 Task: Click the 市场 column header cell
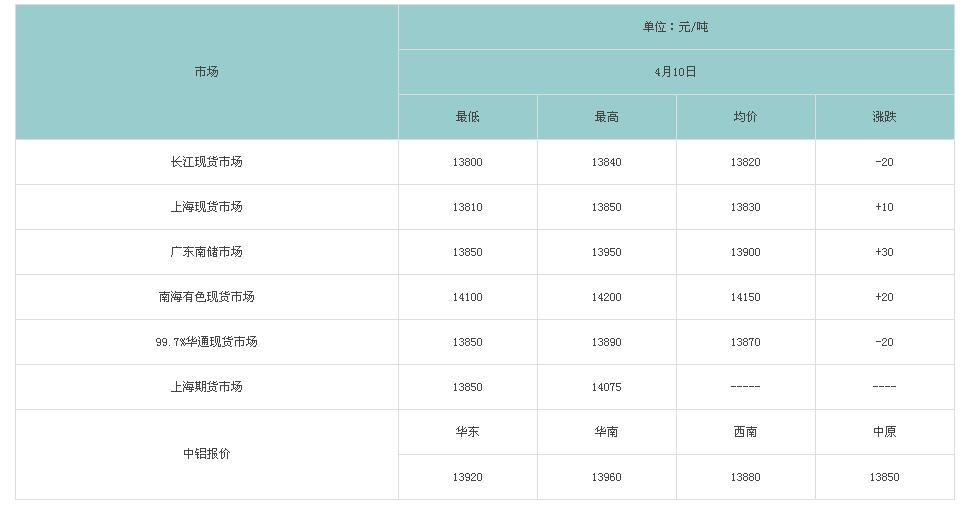click(206, 72)
